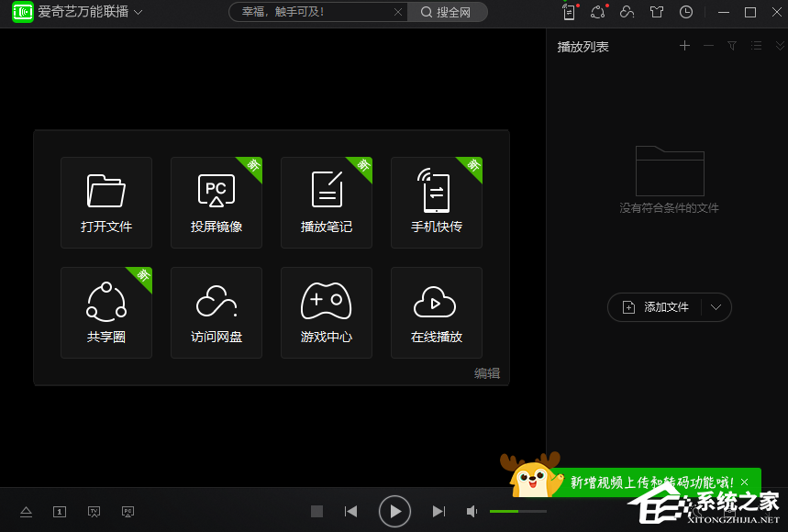Viewport: 788px width, 532px height.
Task: Open the skin (T-shirt) icon
Action: pyautogui.click(x=656, y=12)
